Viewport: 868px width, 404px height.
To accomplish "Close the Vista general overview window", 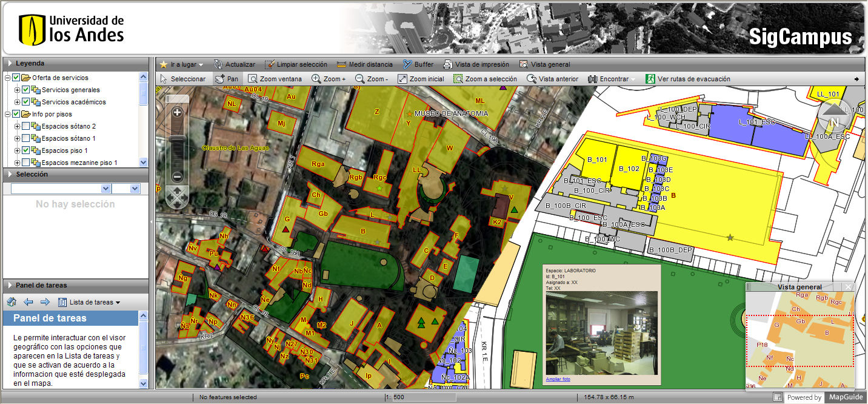I will tap(849, 287).
